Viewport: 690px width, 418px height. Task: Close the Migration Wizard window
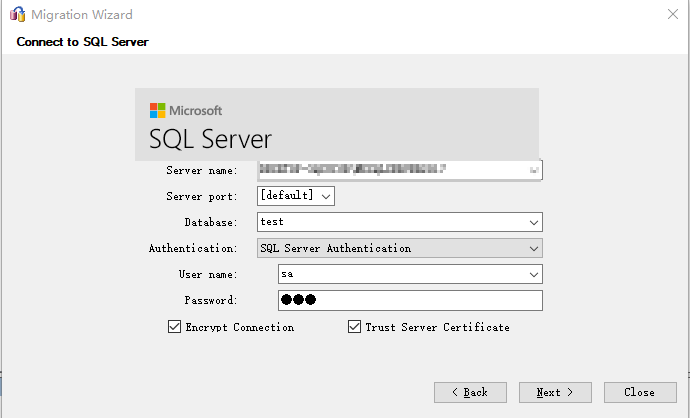point(672,14)
